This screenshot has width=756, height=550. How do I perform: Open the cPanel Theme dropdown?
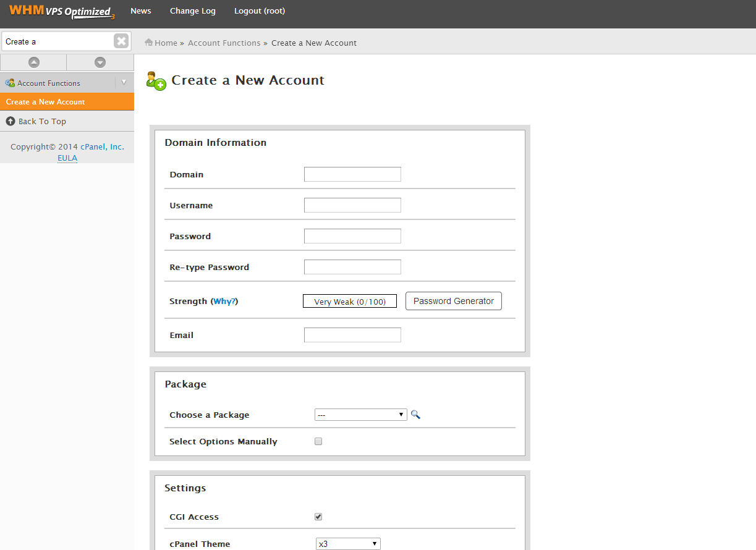(x=348, y=544)
